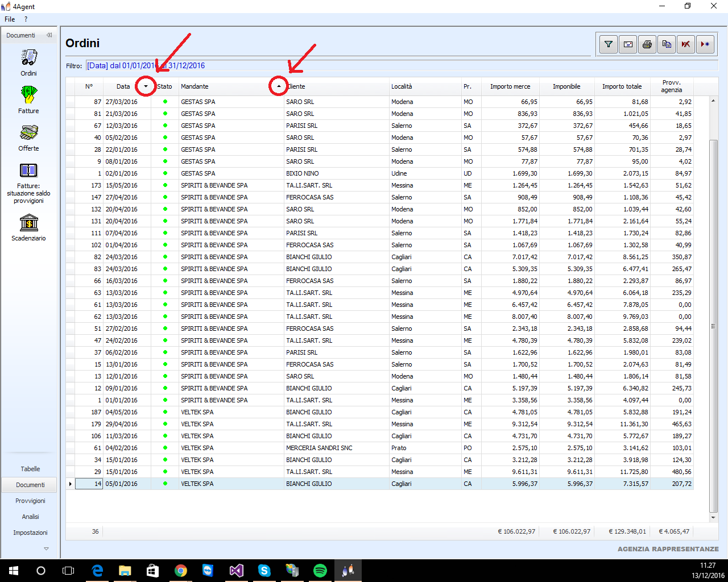Sort by the Località column header
This screenshot has width=728, height=582.
(425, 86)
